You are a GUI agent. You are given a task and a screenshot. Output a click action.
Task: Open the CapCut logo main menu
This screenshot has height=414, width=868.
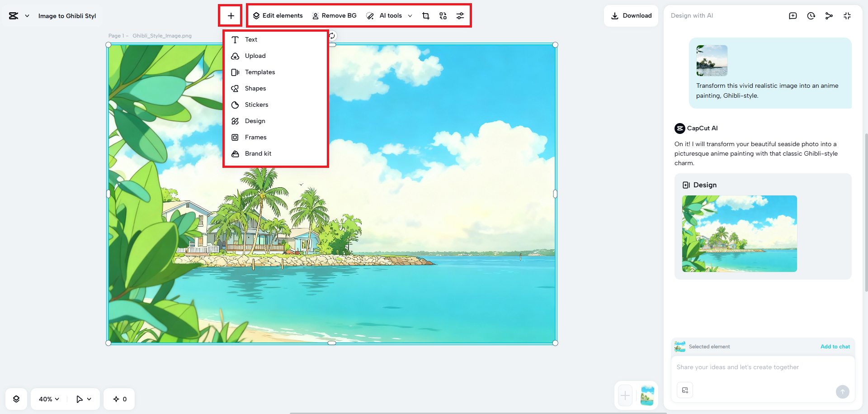[x=19, y=16]
